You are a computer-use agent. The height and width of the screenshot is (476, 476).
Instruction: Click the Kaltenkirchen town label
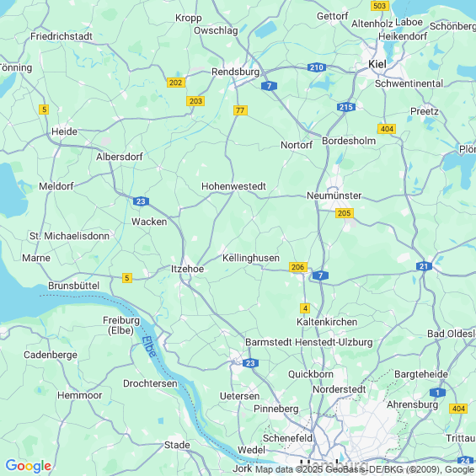[327, 322]
